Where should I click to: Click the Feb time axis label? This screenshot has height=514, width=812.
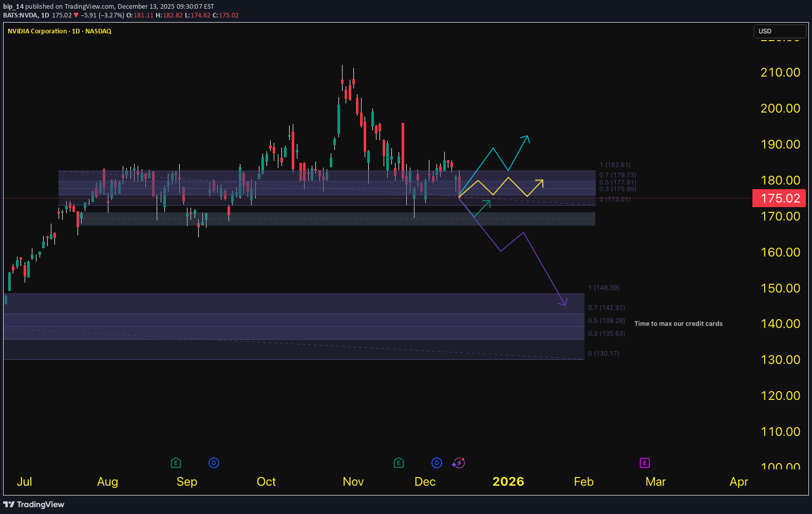point(584,482)
